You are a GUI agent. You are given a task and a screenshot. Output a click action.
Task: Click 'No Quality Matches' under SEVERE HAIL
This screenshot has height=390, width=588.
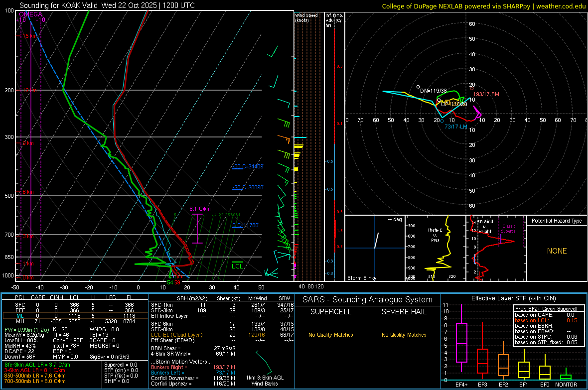click(x=404, y=335)
